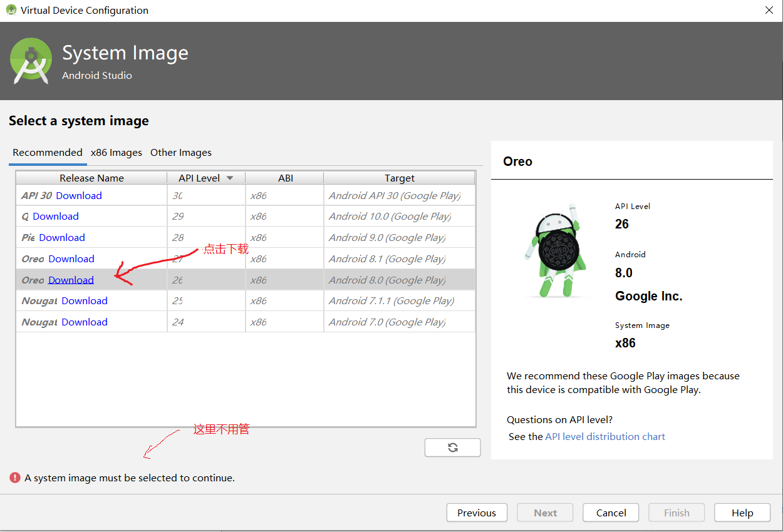
Task: Switch to the Recommended tab
Action: pos(48,152)
